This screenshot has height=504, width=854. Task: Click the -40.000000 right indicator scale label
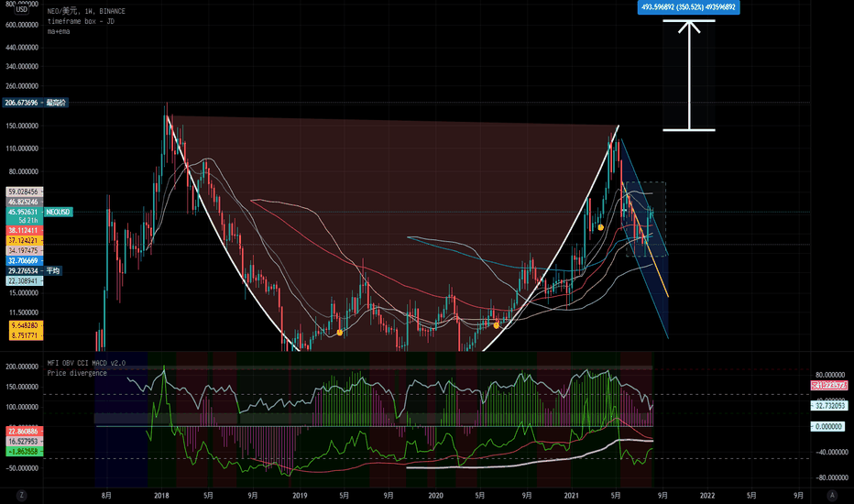pos(830,452)
